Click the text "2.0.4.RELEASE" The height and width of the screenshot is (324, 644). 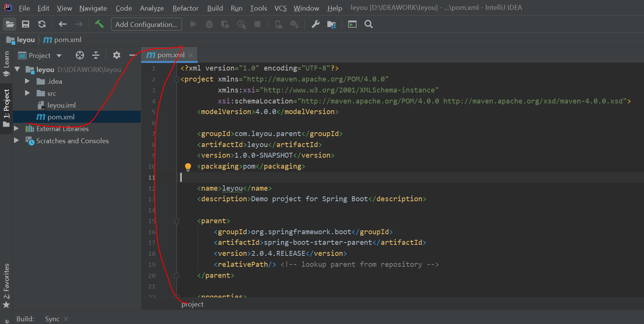point(278,254)
